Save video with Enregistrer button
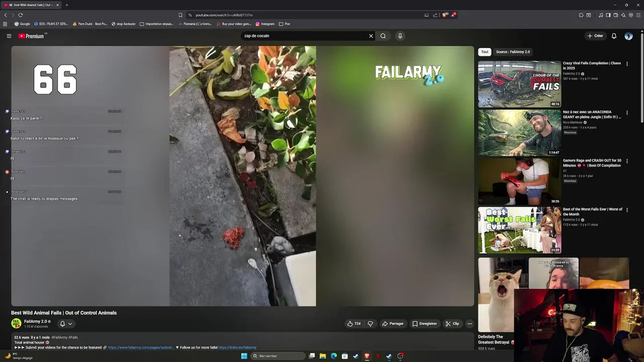Screen dimensions: 644x362 coord(424,324)
